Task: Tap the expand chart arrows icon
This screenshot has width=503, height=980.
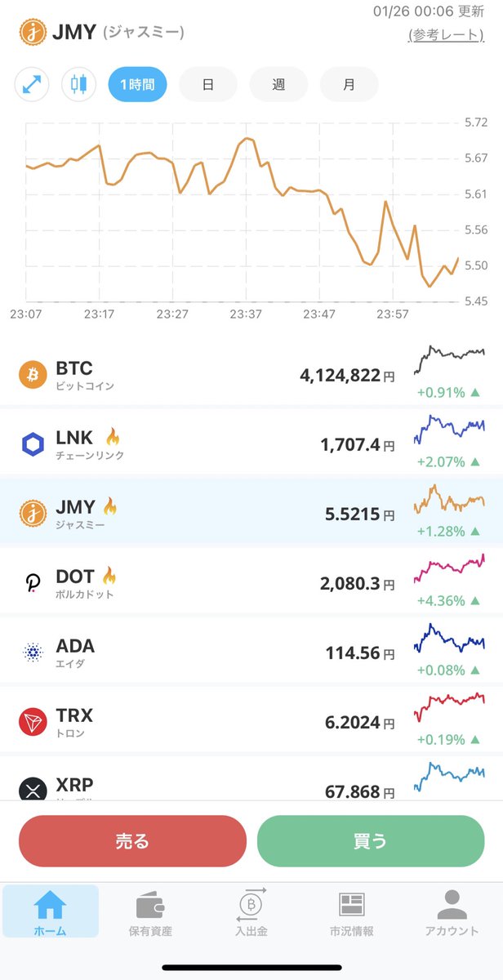Action: point(32,84)
